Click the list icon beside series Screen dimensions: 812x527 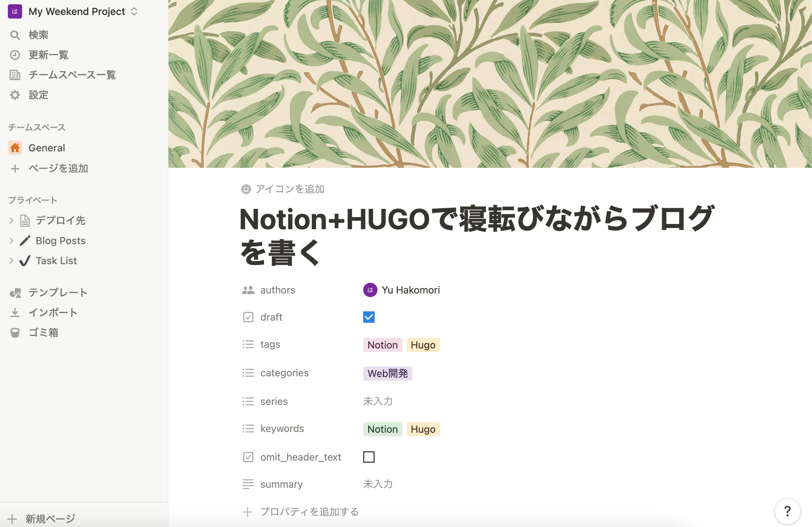point(248,401)
